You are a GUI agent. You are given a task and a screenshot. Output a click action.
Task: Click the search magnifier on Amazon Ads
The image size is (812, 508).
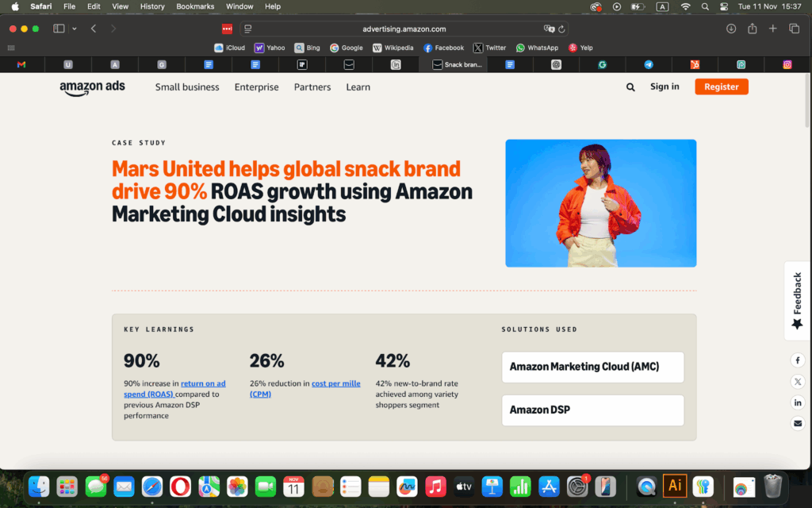[x=630, y=87]
